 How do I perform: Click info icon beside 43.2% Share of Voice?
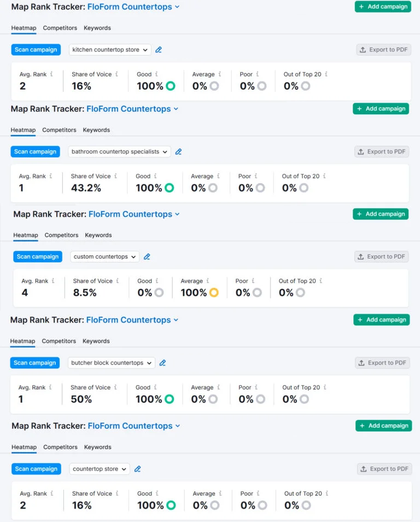click(115, 176)
